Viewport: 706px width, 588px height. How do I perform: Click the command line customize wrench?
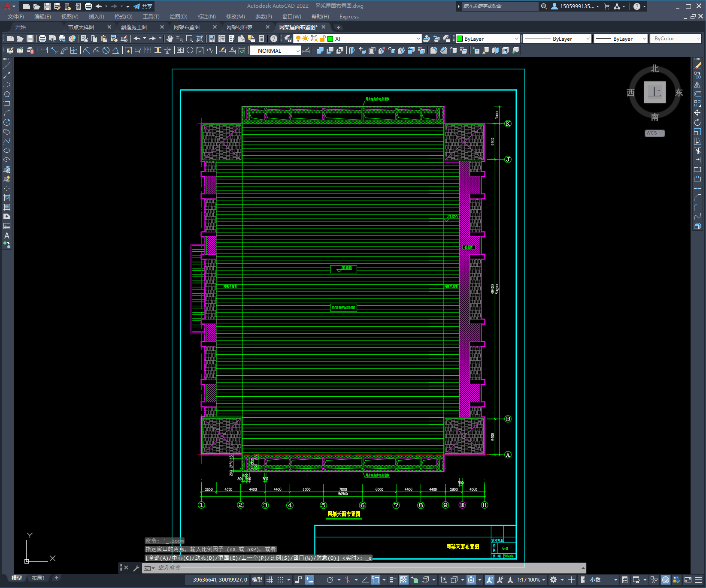(136, 568)
